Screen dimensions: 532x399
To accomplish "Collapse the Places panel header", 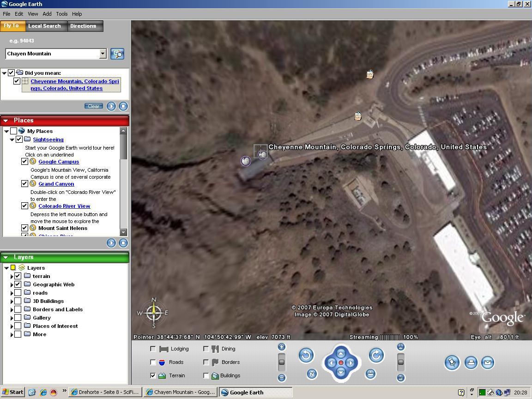I will (x=6, y=121).
